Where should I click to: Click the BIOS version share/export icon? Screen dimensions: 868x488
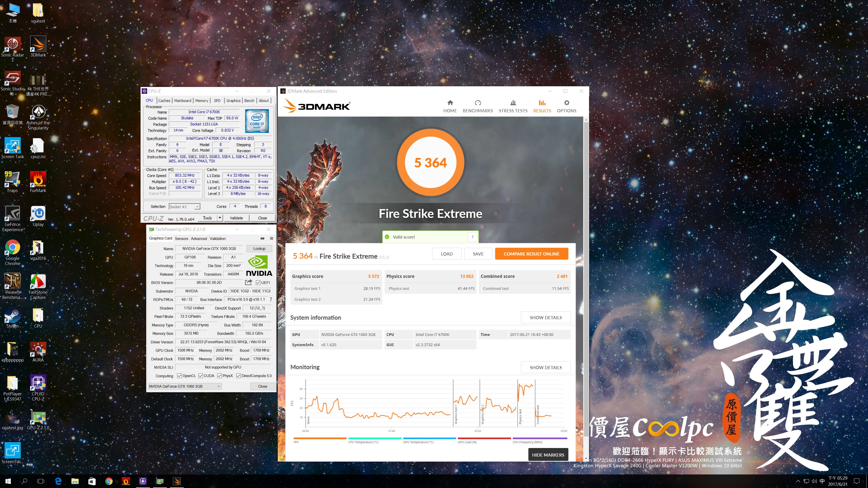tap(249, 282)
